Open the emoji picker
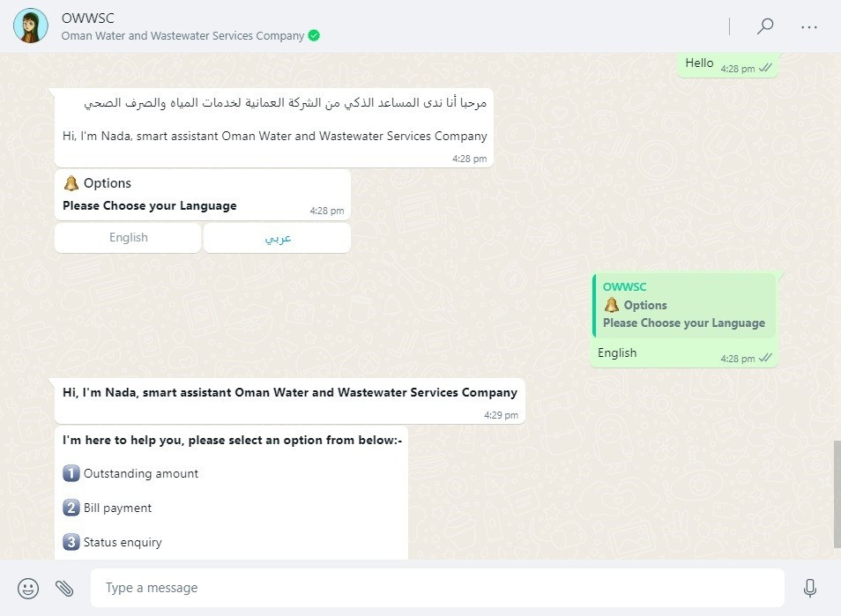Image resolution: width=841 pixels, height=616 pixels. [x=28, y=588]
